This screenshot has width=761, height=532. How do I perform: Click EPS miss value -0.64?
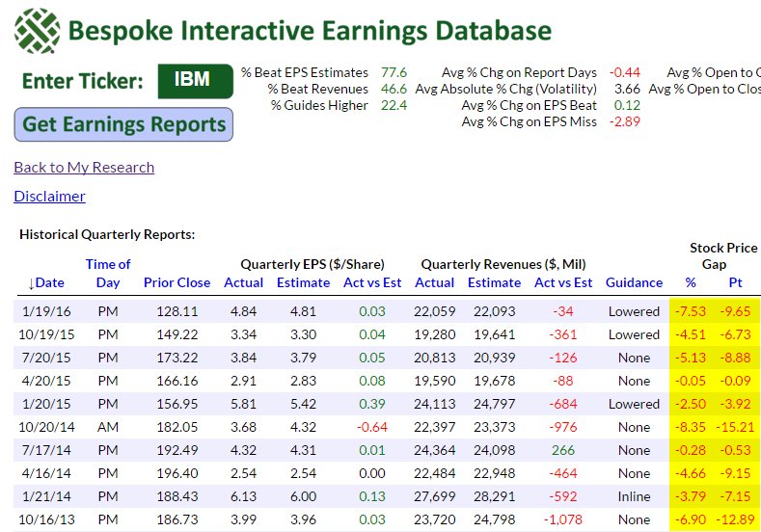372,427
